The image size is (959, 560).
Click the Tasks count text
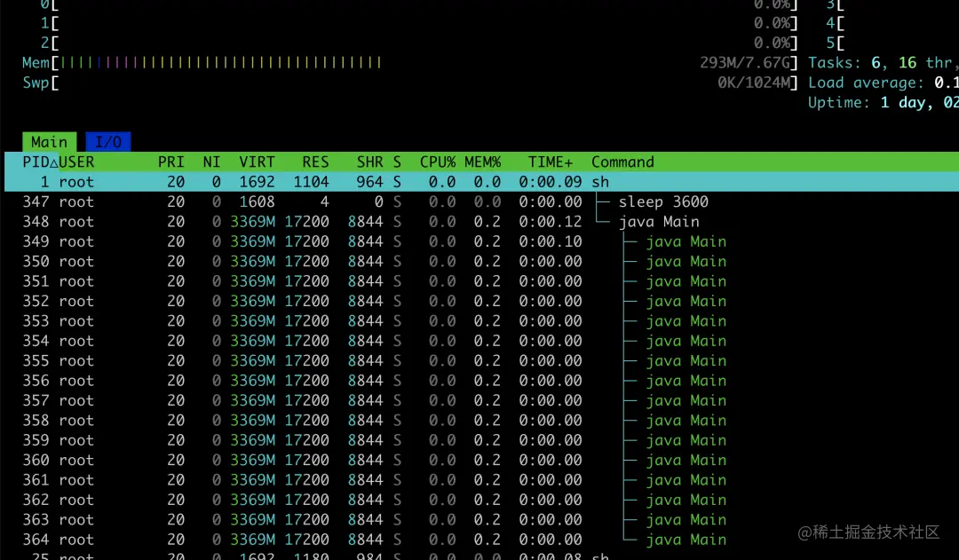[x=883, y=62]
